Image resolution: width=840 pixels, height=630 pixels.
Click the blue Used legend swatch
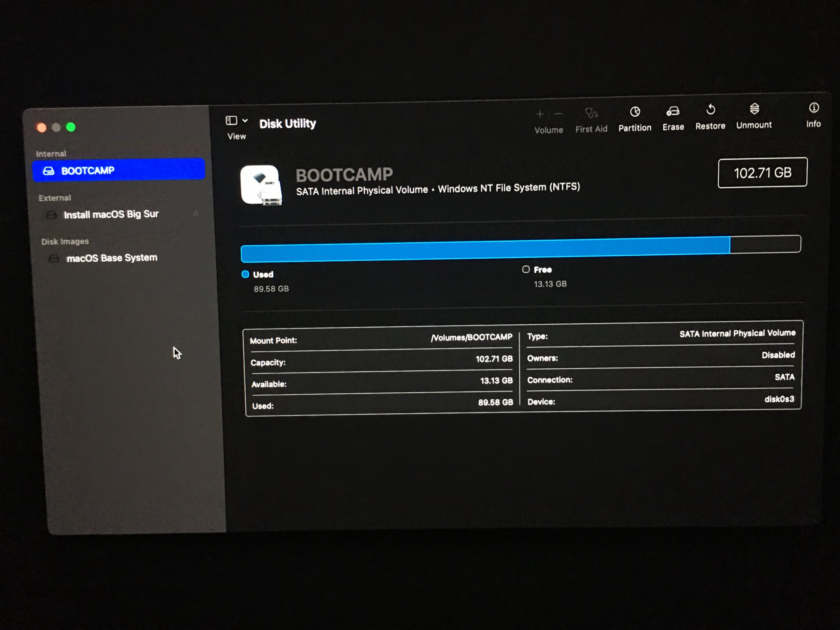(246, 274)
